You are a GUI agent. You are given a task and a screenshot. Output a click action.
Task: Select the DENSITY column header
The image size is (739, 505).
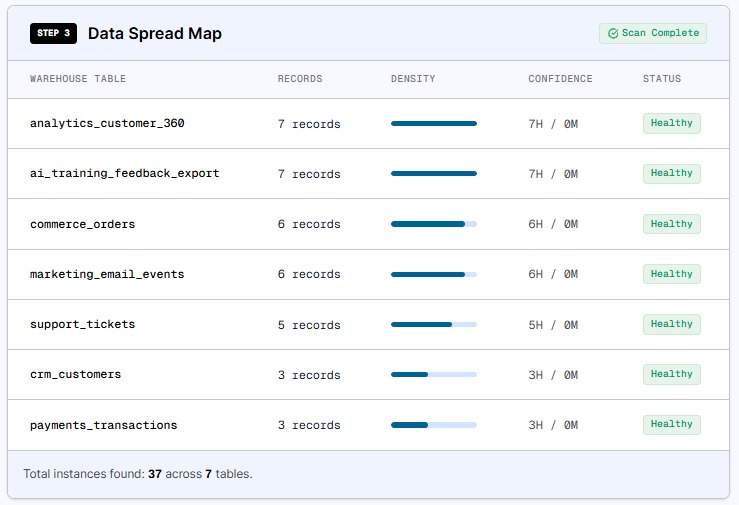tap(413, 79)
